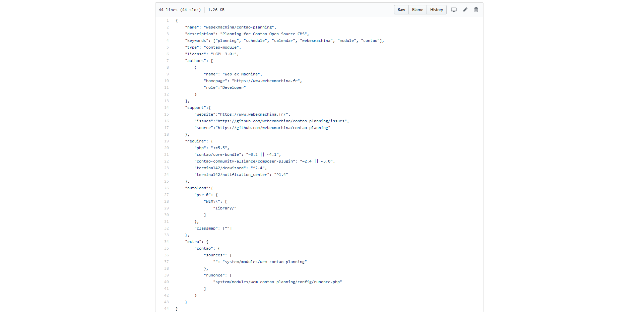This screenshot has width=644, height=316.
Task: Click the issues URL ending in /issues
Action: (x=281, y=121)
